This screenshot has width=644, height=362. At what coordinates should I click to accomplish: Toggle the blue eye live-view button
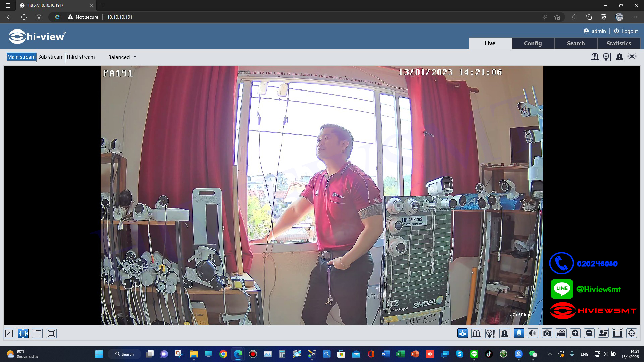tap(463, 333)
